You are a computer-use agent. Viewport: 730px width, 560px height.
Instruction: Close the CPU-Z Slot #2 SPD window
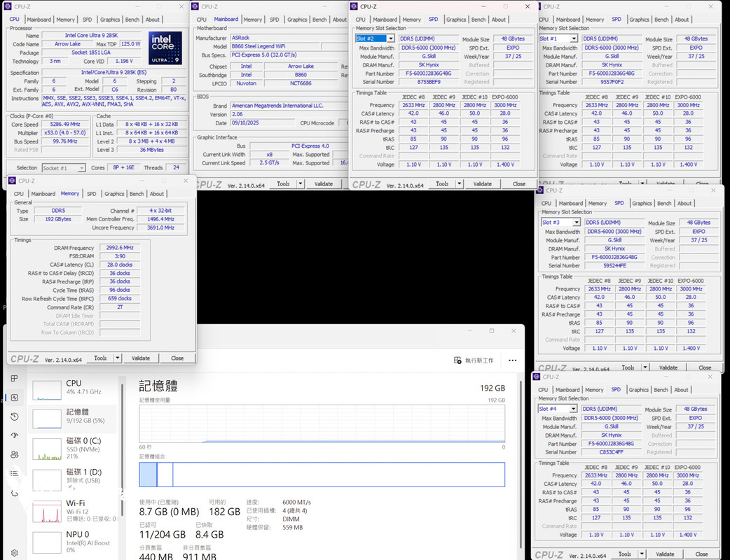coord(528,6)
